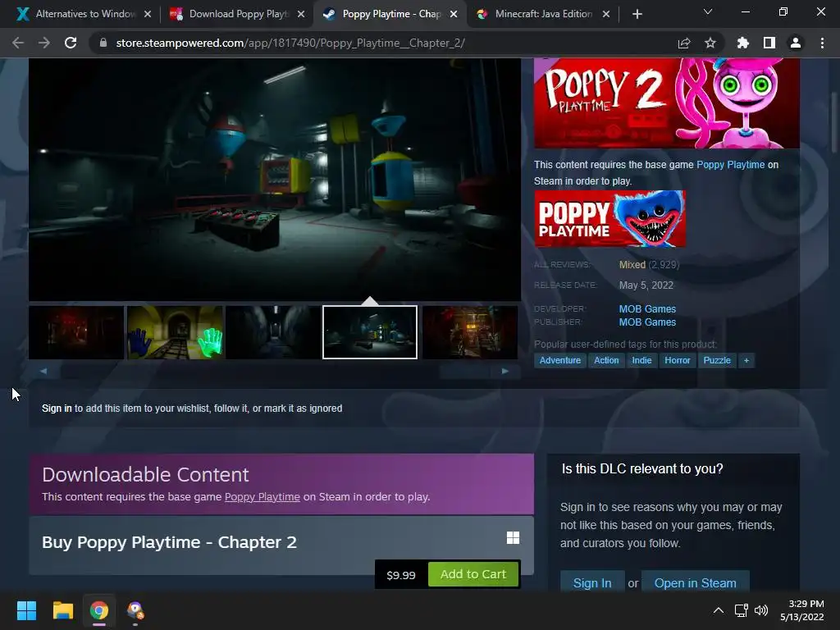Image resolution: width=840 pixels, height=630 pixels.
Task: Click the page vertical scrollbar
Action: [x=833, y=122]
